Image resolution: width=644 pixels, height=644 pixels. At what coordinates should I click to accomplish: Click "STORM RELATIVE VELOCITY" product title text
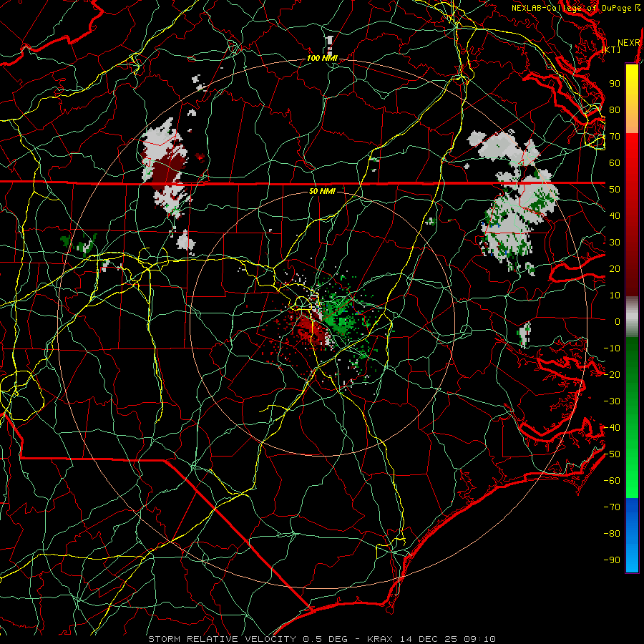[x=222, y=639]
